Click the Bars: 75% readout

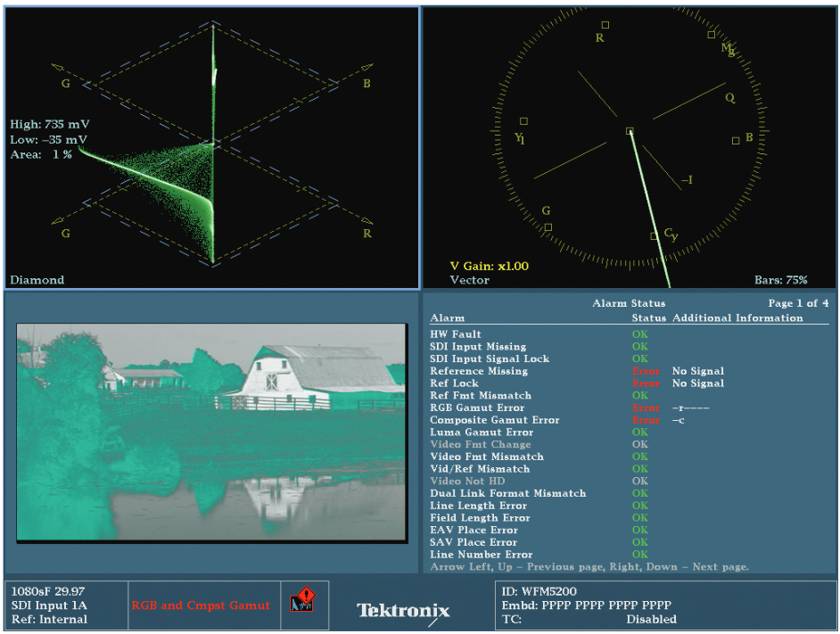point(780,280)
